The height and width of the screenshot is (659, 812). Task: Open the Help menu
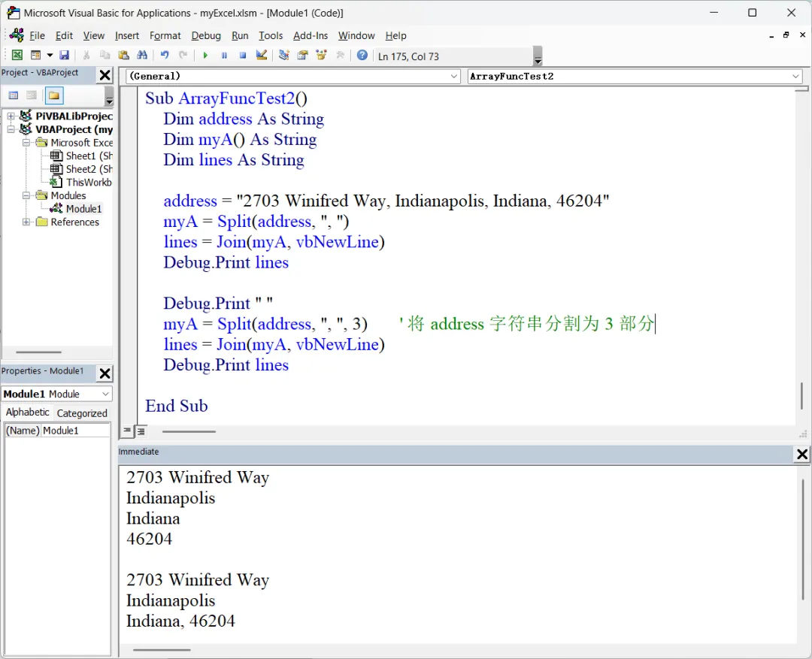pos(395,36)
